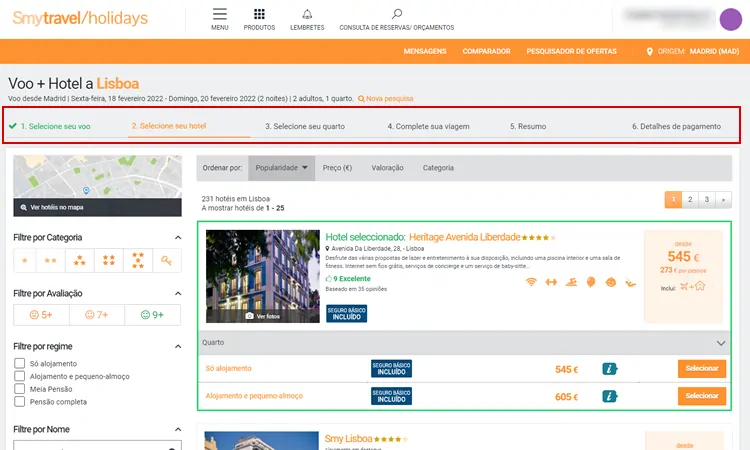Click info icon for Alojamento e pequeno-almoço row
The image size is (750, 450).
point(611,396)
